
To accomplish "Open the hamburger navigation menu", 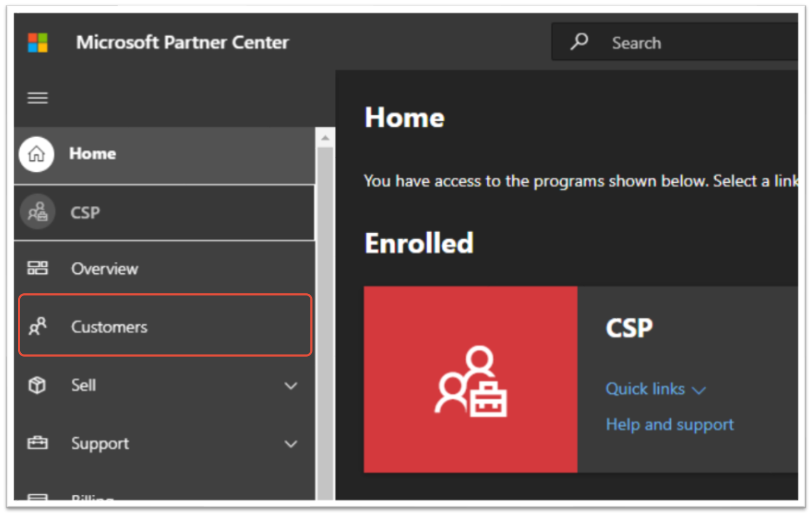I will click(x=38, y=98).
